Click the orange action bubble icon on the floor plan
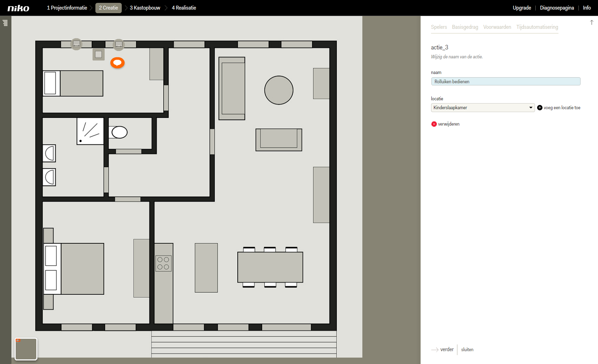Screen dimensions: 598x364 117,63
